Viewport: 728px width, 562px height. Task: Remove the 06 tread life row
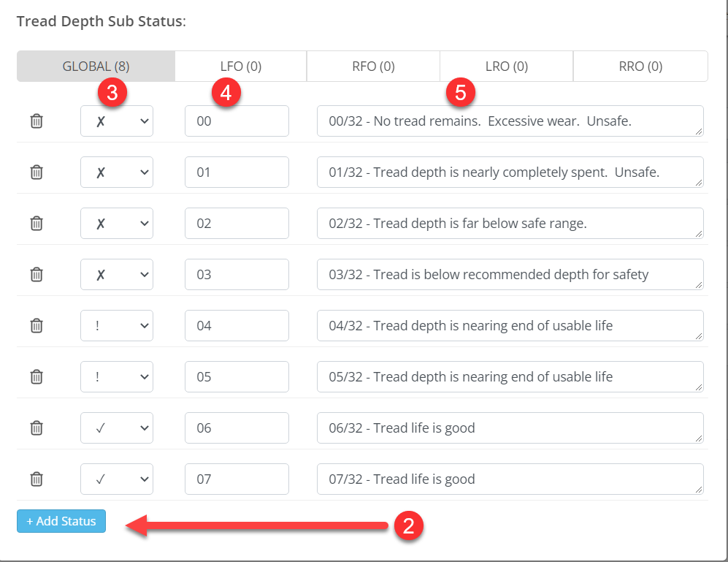[37, 428]
